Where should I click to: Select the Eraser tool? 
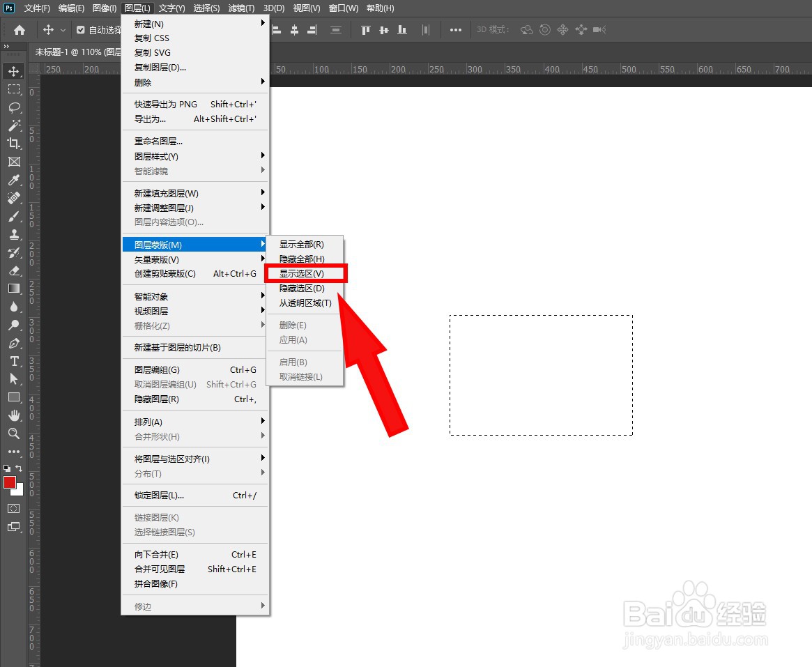tap(14, 270)
